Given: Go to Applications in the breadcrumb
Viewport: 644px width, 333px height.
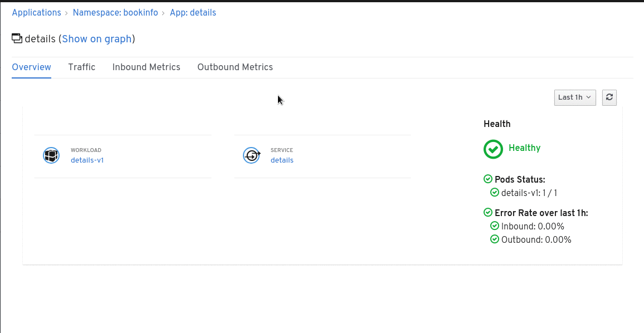Looking at the screenshot, I should tap(37, 12).
